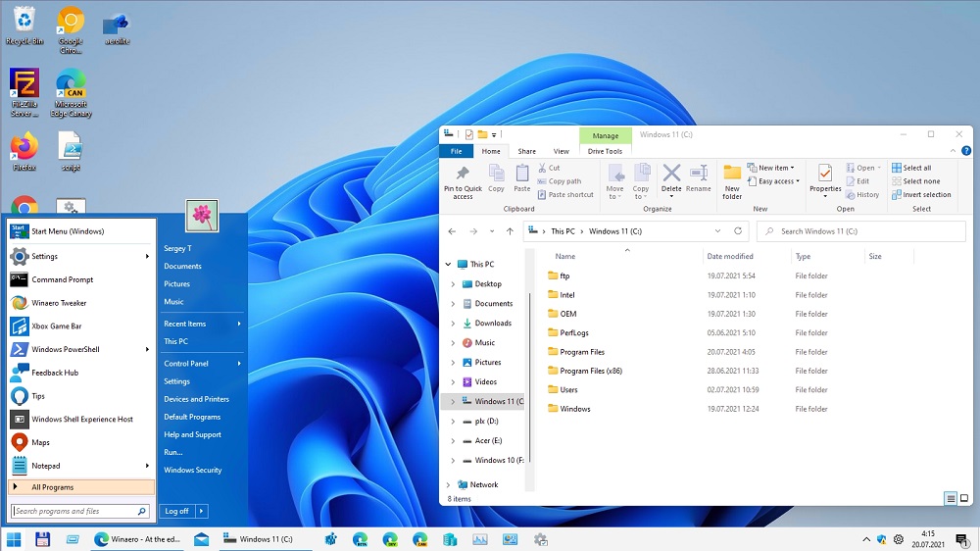Viewport: 980px width, 551px height.
Task: Open the Share ribbon tab
Action: click(x=526, y=151)
